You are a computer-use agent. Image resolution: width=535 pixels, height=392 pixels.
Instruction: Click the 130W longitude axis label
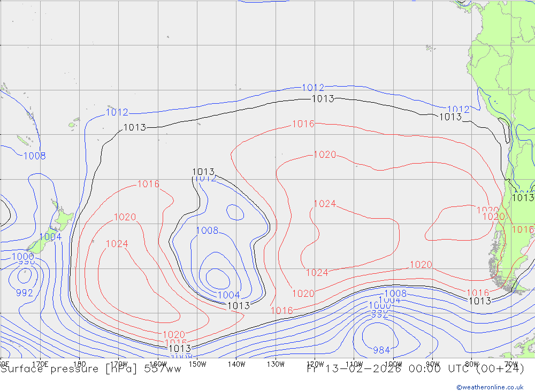point(276,364)
